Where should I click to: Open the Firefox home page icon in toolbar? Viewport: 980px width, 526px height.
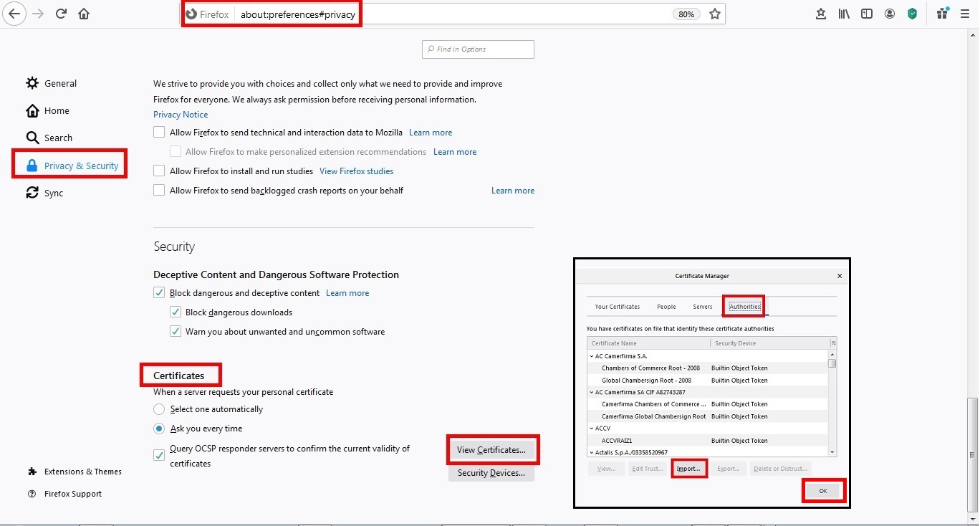84,14
